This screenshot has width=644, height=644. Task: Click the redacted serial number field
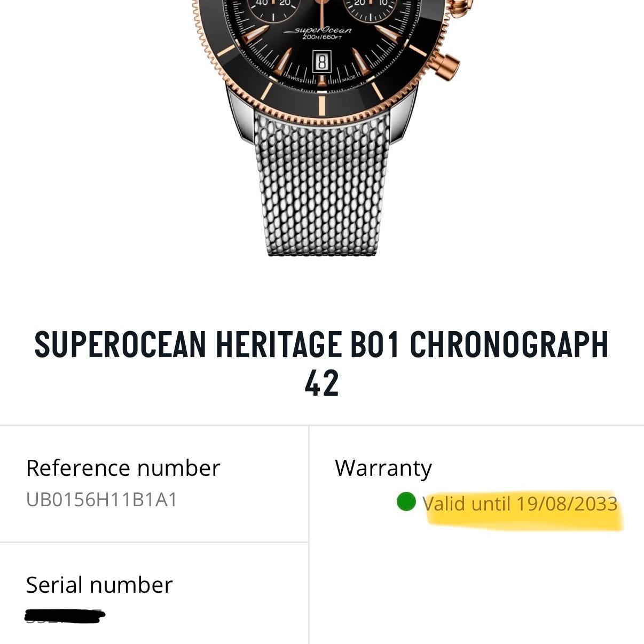pyautogui.click(x=64, y=617)
